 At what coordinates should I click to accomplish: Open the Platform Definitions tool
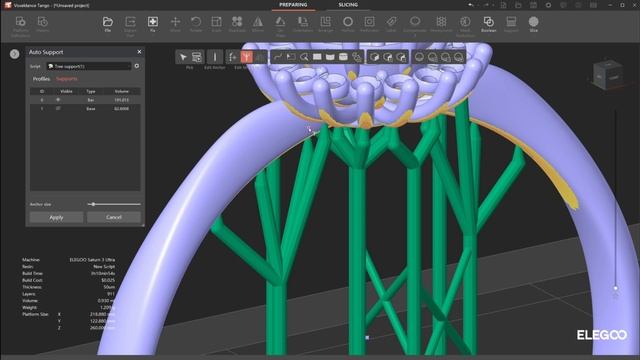tap(20, 25)
